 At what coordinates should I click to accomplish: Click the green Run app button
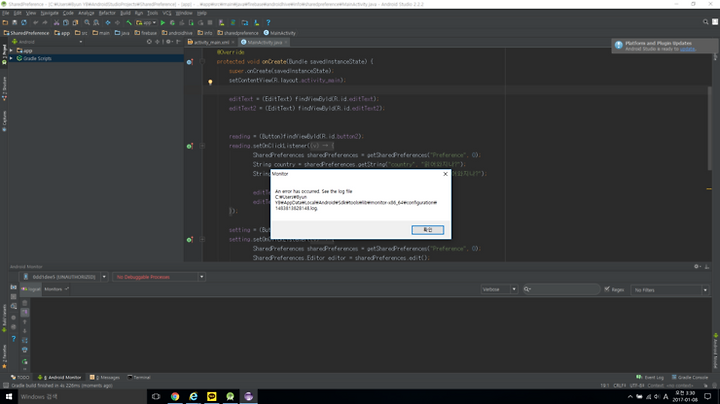pos(163,22)
